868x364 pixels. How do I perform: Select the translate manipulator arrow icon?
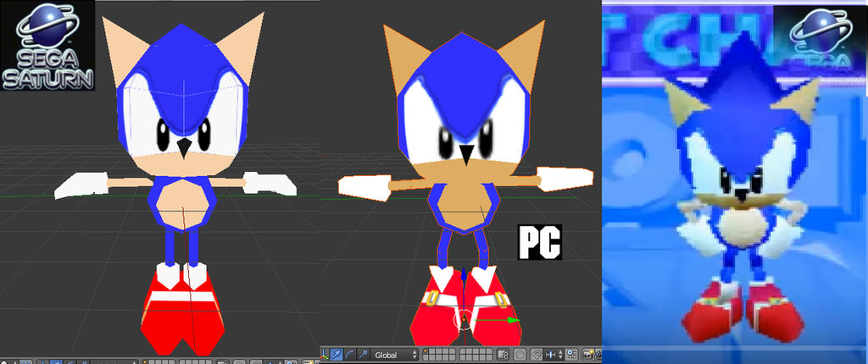click(x=337, y=355)
